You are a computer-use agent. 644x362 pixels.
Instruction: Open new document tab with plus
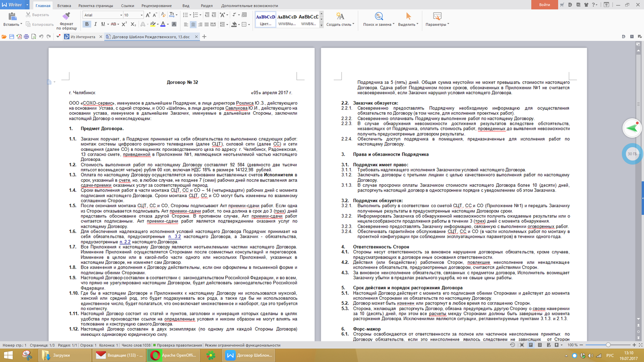pos(204,37)
